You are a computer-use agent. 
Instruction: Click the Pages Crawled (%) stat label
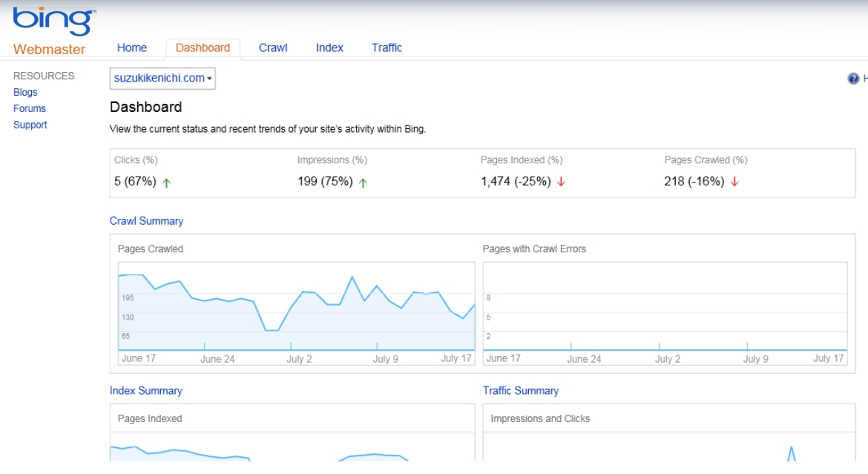706,160
